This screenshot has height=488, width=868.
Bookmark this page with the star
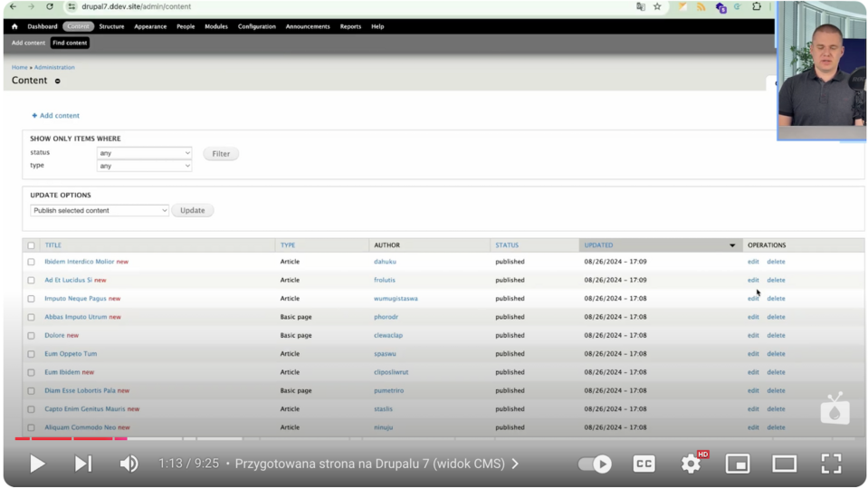click(x=657, y=6)
